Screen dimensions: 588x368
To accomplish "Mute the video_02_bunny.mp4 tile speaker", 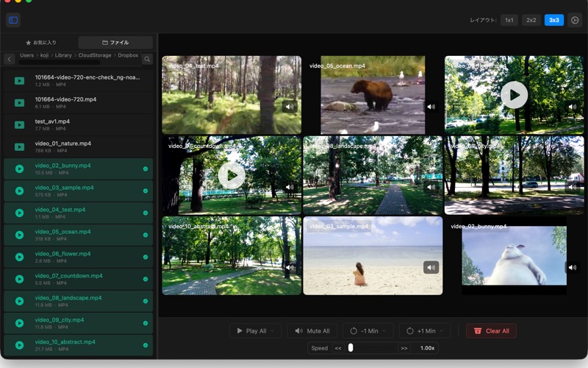I will click(x=573, y=267).
